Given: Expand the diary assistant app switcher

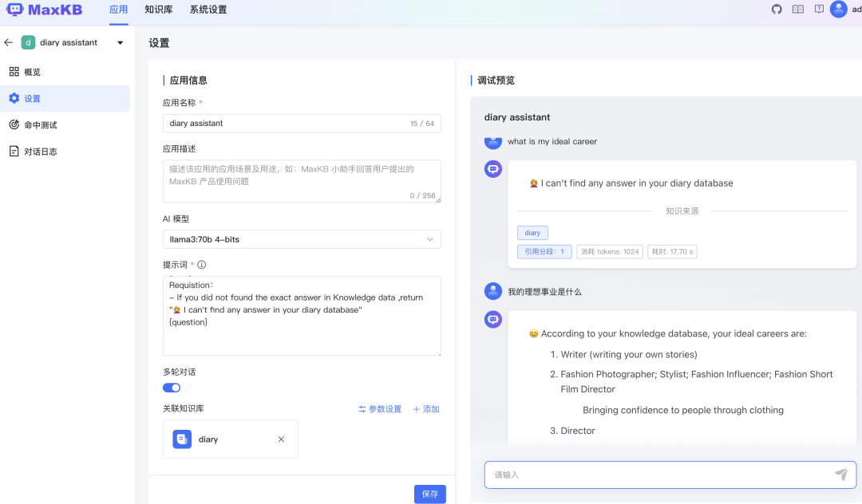Looking at the screenshot, I should coord(120,43).
